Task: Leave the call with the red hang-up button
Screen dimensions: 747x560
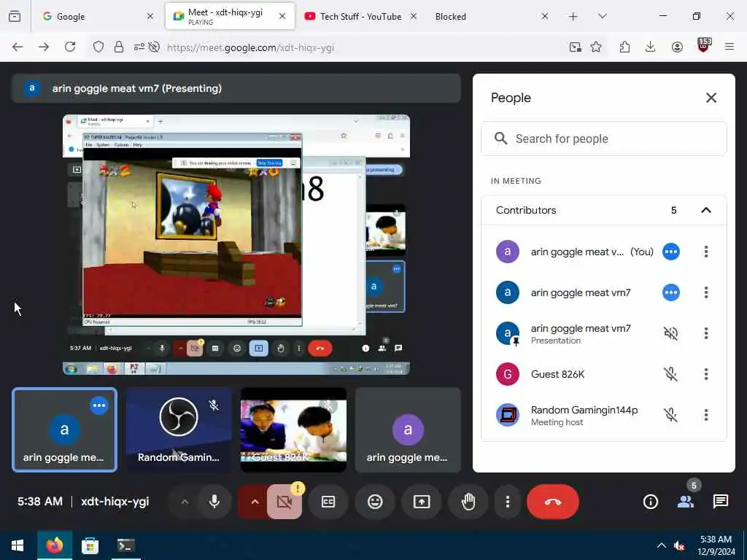Action: (553, 502)
